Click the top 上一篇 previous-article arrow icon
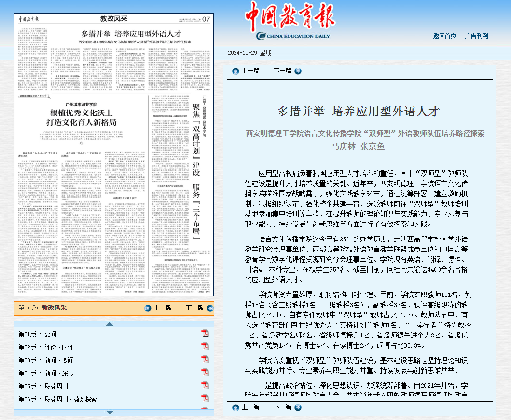The image size is (511, 420). pos(235,71)
